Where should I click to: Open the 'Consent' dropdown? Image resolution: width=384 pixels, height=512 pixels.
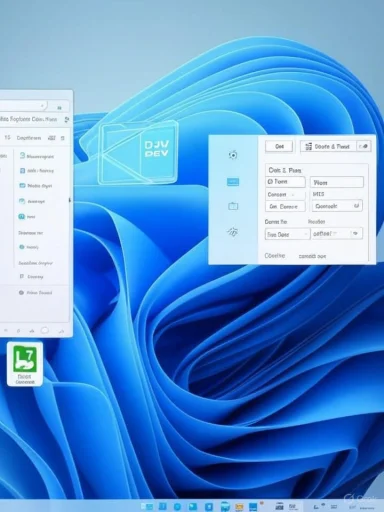285,194
